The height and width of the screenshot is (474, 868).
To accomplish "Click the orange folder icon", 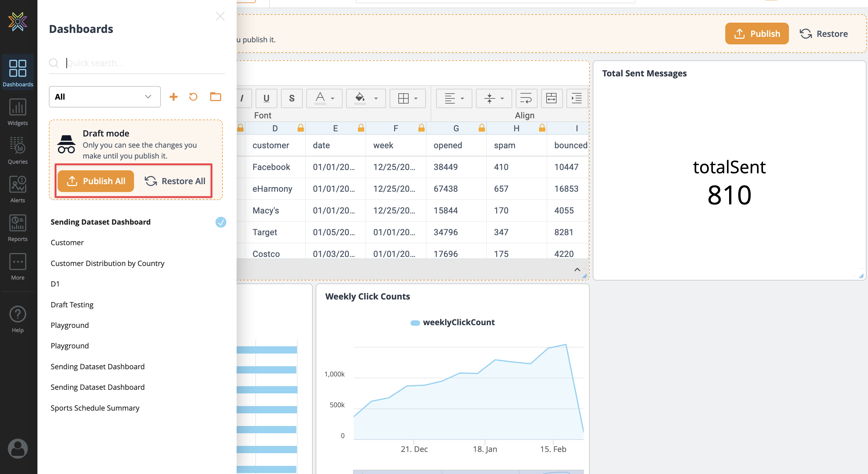I will [215, 97].
